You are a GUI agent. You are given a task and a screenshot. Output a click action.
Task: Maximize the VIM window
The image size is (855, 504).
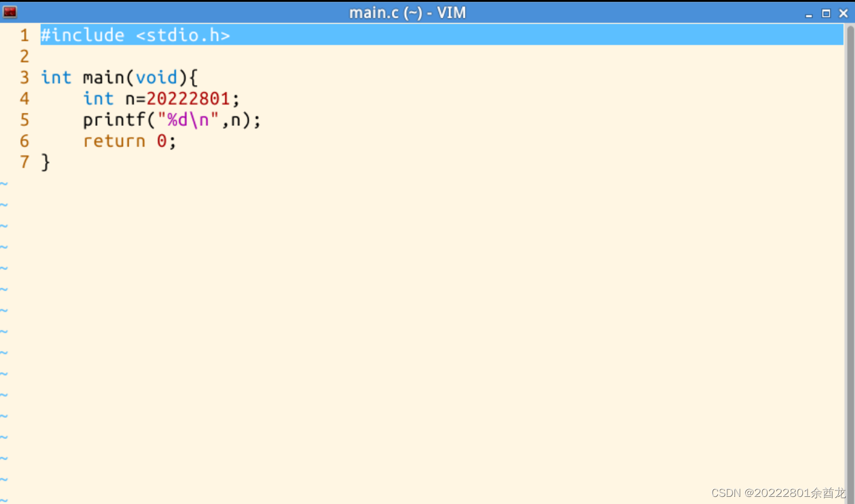pos(826,13)
